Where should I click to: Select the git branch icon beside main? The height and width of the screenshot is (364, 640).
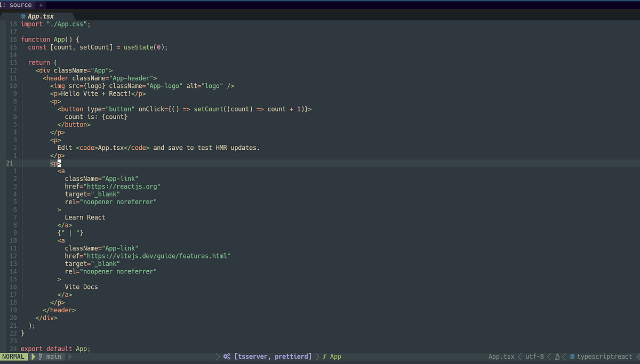(41, 356)
